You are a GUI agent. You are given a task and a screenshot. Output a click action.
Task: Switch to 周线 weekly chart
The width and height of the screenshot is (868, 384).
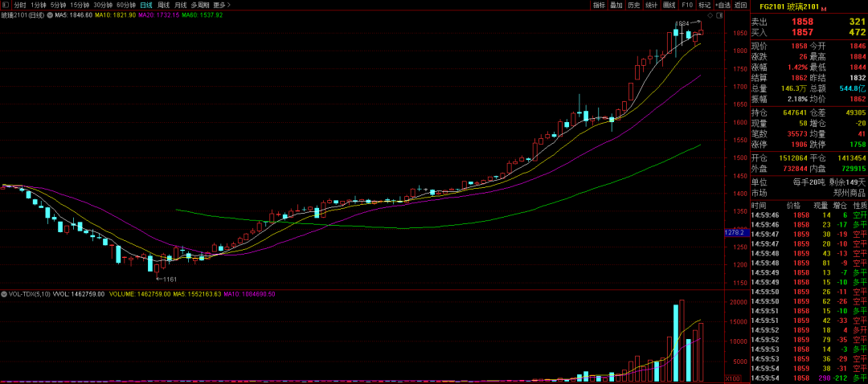coord(163,5)
